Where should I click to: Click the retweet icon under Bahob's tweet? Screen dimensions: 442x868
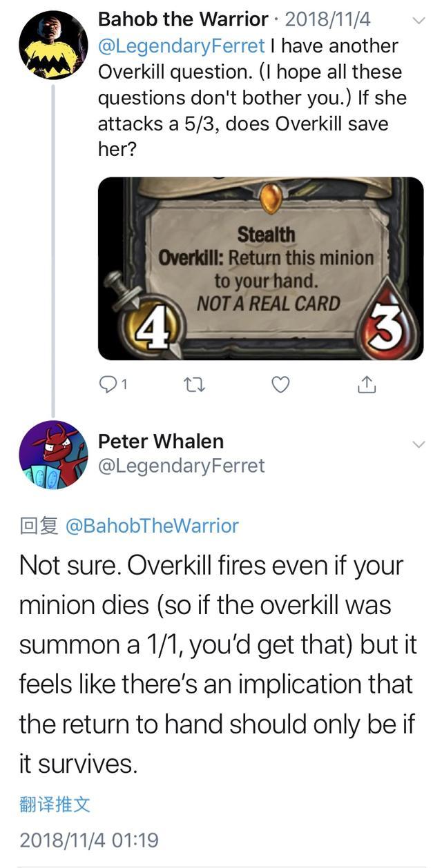[194, 385]
